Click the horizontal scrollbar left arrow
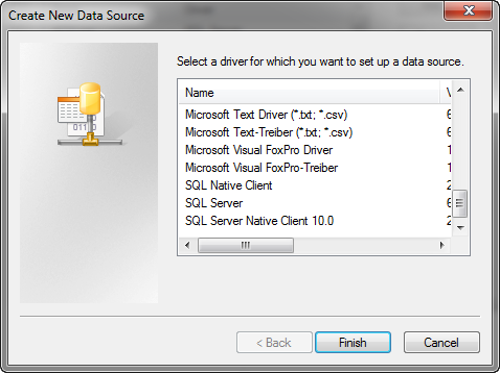Image resolution: width=500 pixels, height=374 pixels. click(187, 245)
